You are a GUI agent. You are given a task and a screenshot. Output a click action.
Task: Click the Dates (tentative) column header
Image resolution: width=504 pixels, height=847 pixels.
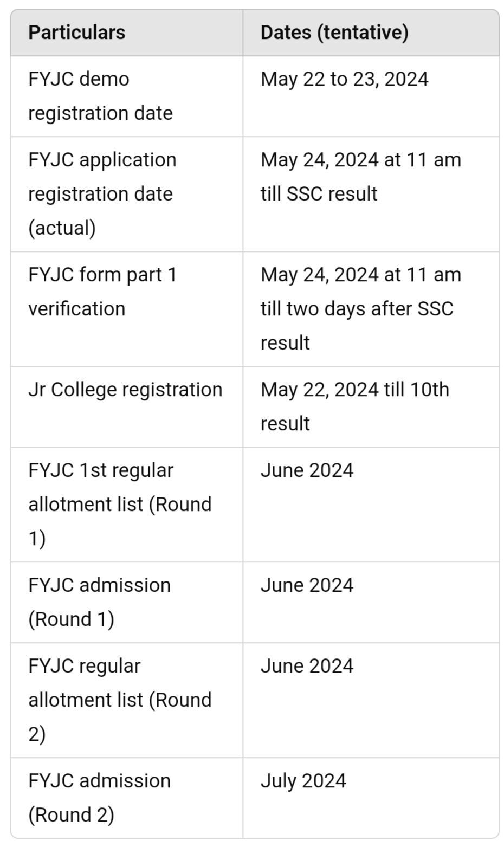tap(334, 33)
